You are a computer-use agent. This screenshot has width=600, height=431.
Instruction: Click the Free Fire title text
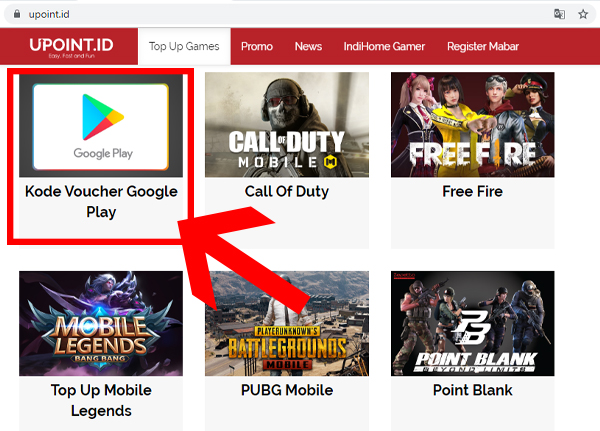473,191
